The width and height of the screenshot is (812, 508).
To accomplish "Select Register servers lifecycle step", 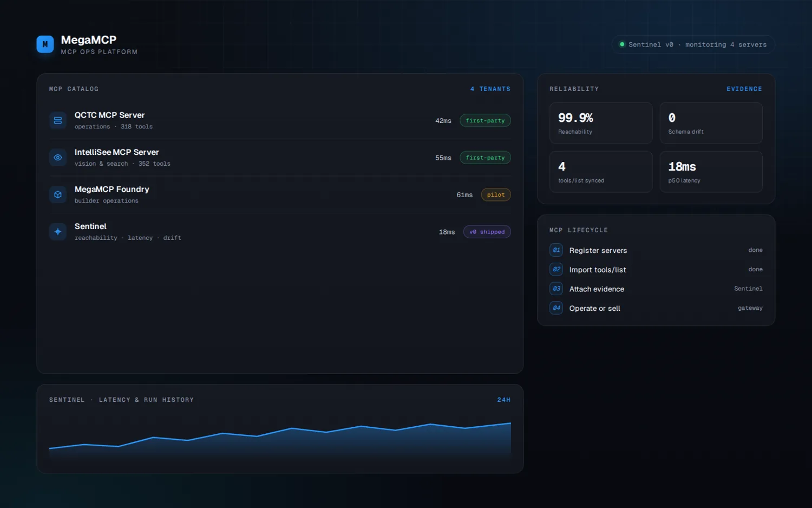I will coord(656,250).
